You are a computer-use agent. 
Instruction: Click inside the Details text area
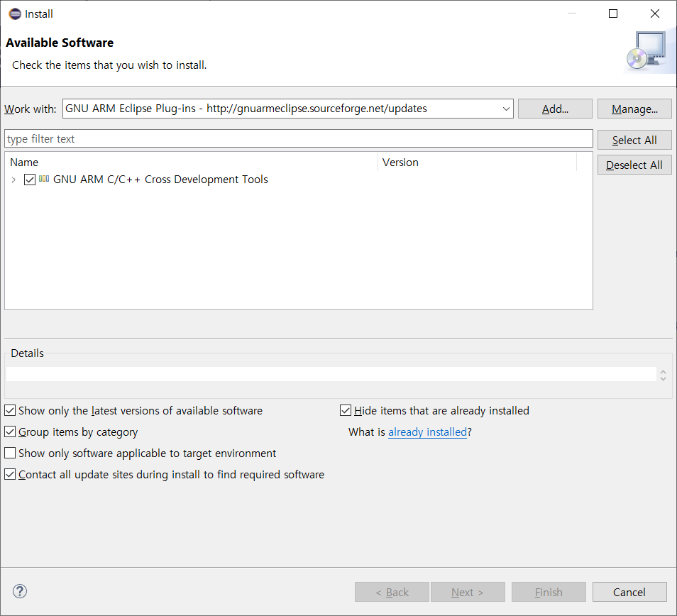coord(331,374)
